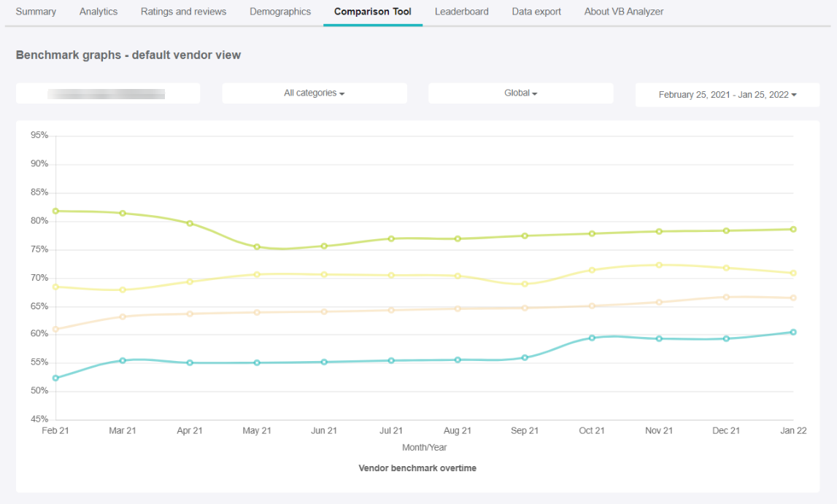Click yellow line data point at Nov 21
The height and width of the screenshot is (504, 837).
[x=659, y=265]
